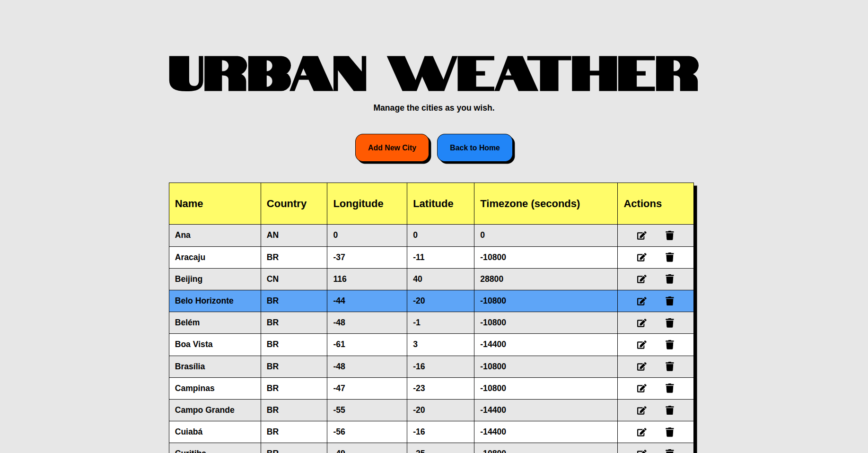
Task: Edit the Campo Grande city data
Action: coord(641,410)
